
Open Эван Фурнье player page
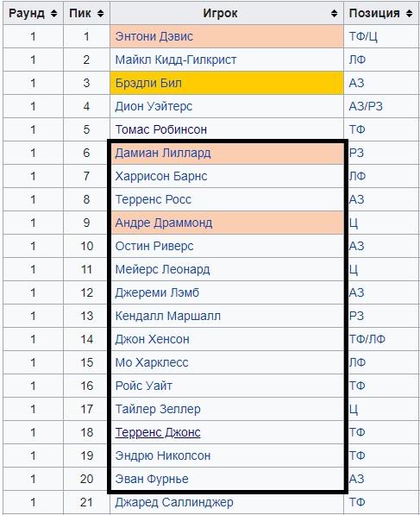point(152,479)
